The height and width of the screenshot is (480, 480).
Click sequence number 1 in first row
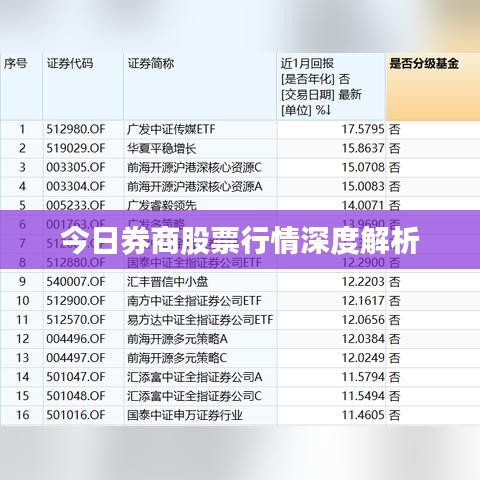[22, 129]
